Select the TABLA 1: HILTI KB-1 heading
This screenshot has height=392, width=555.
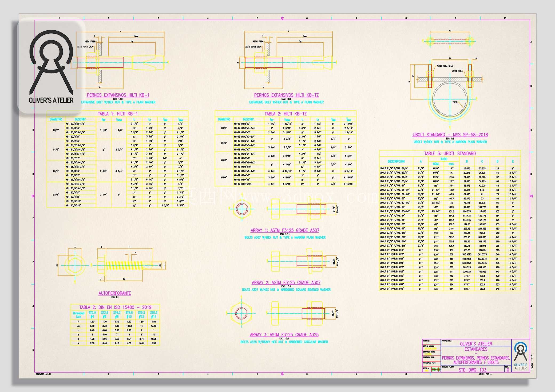pyautogui.click(x=118, y=114)
